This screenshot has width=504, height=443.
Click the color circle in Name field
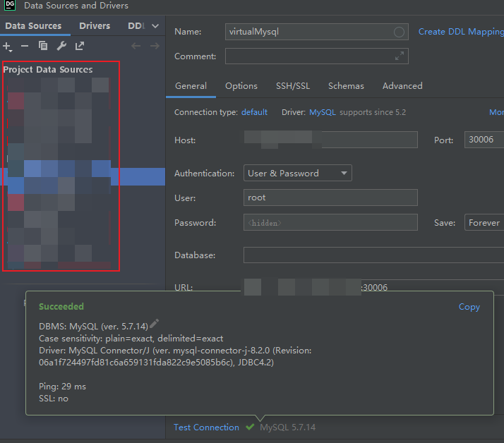pos(399,32)
